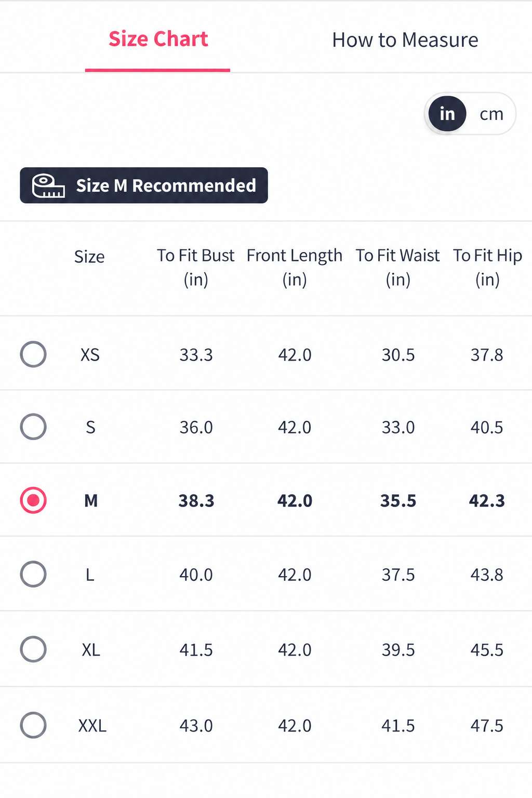
Task: Click the Size M Recommended badge
Action: 144,185
